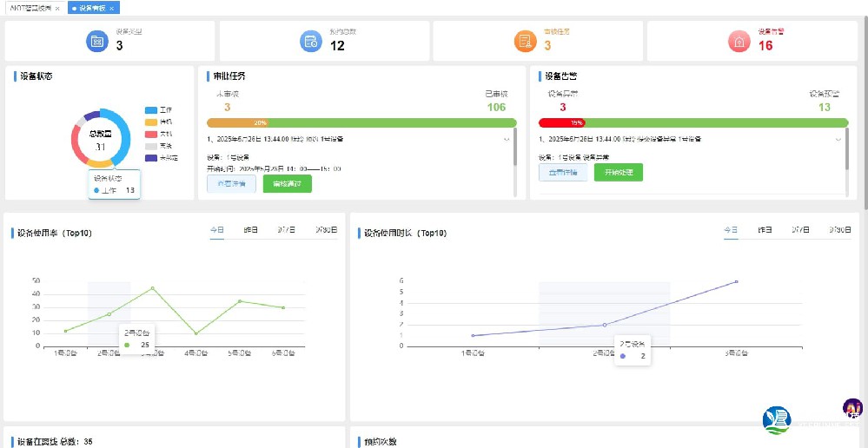Click the red device alarm icon
The height and width of the screenshot is (448, 868).
pyautogui.click(x=739, y=41)
